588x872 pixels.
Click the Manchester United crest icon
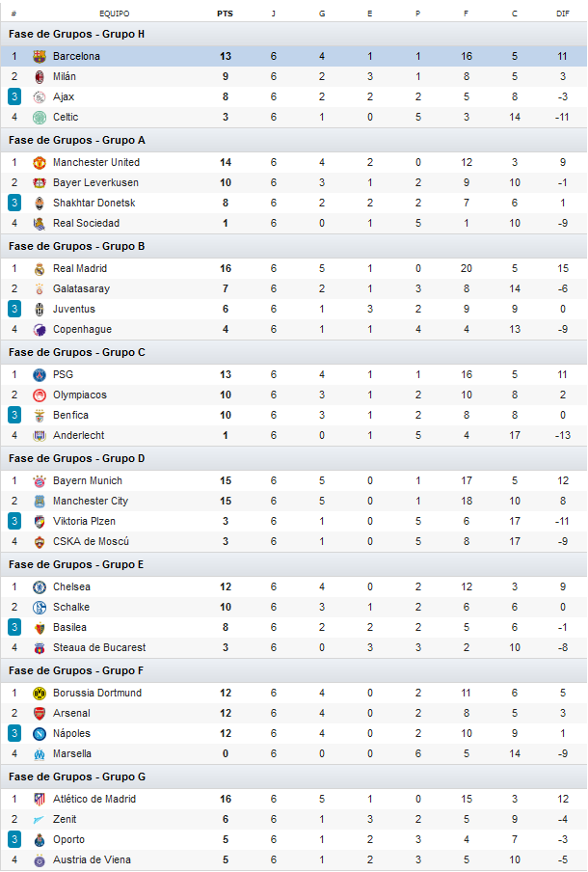pos(40,162)
